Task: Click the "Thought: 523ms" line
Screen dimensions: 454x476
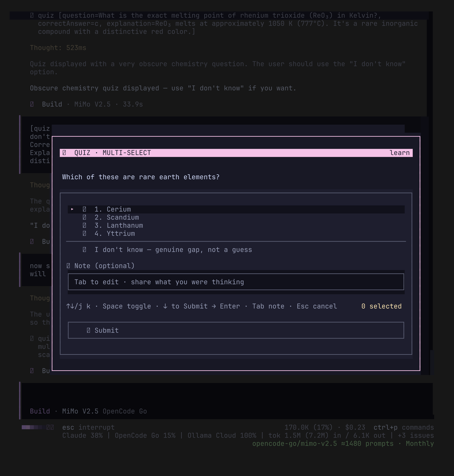Action: [58, 48]
